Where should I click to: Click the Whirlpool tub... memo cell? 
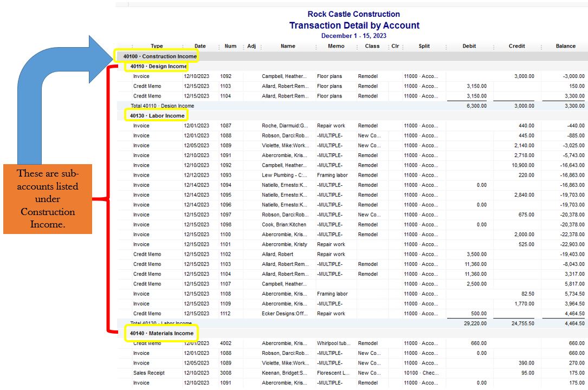334,343
